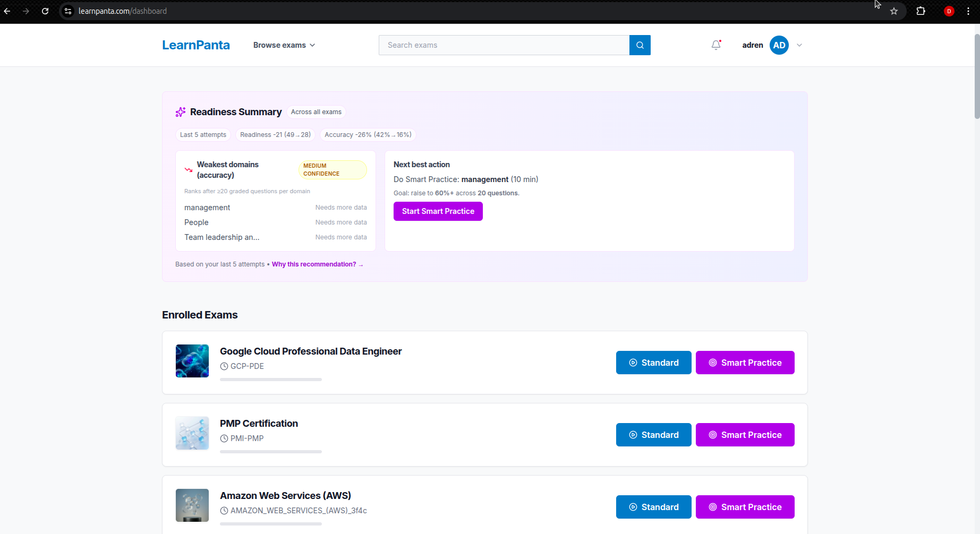Click the Next best action heading
Image resolution: width=980 pixels, height=534 pixels.
pyautogui.click(x=422, y=165)
